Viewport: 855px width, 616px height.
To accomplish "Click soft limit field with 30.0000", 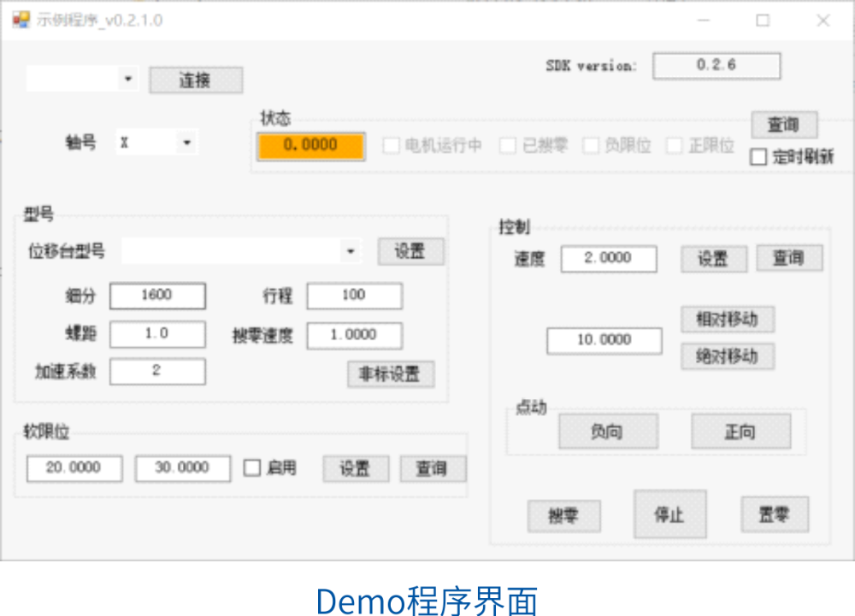I will point(183,468).
